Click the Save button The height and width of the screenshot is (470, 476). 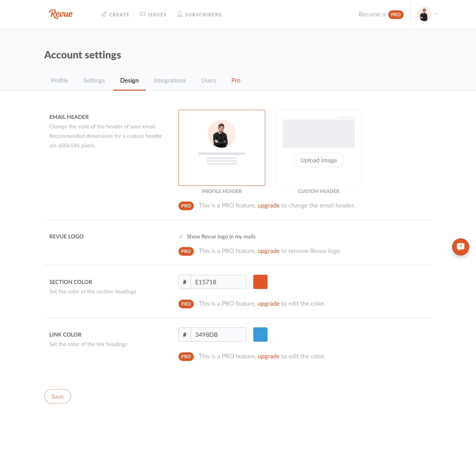coord(58,396)
